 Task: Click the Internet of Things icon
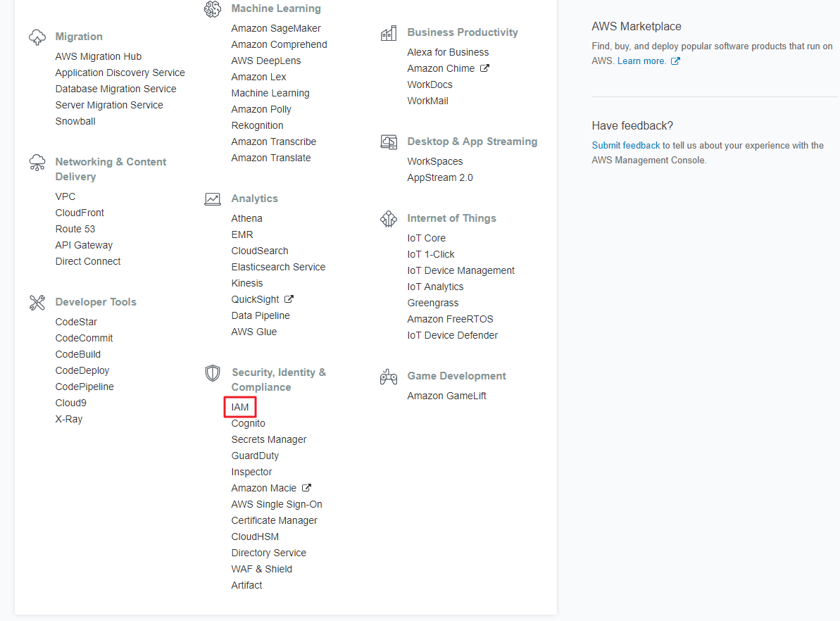pyautogui.click(x=389, y=219)
